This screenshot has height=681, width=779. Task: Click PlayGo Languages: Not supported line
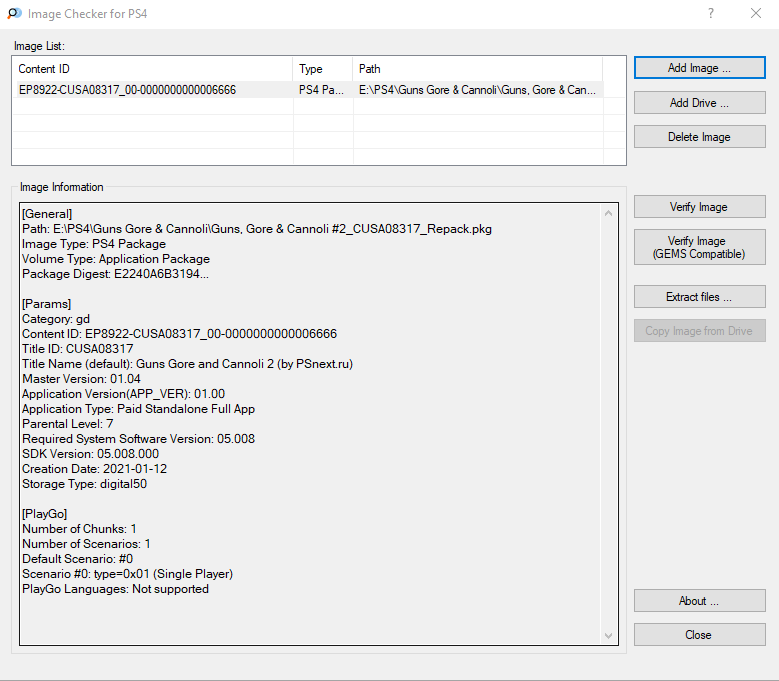coord(115,589)
